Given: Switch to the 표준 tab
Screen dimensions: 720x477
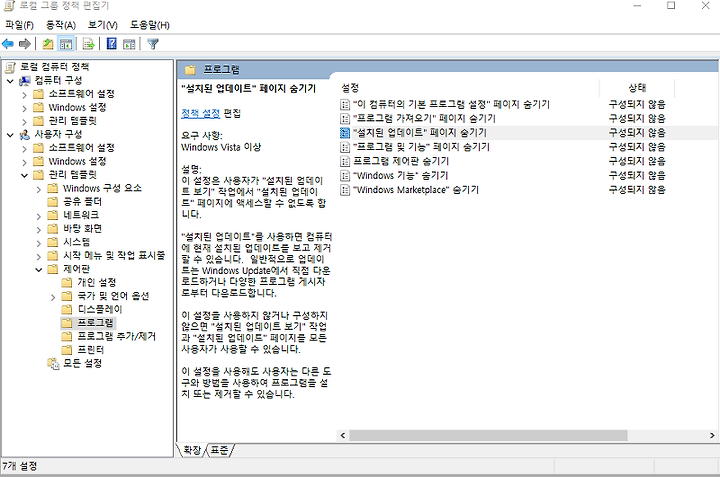Looking at the screenshot, I should pos(219,450).
